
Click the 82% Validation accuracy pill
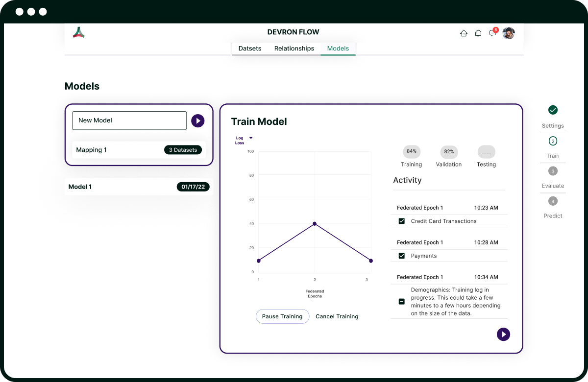tap(449, 151)
